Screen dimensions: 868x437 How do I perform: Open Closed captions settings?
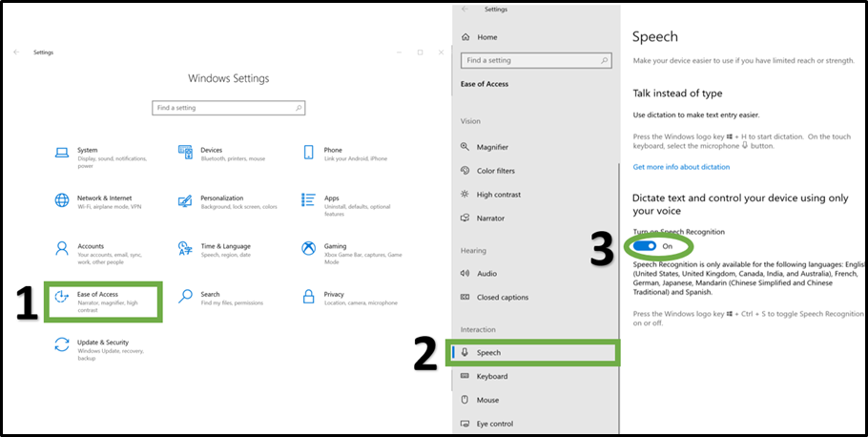point(502,297)
